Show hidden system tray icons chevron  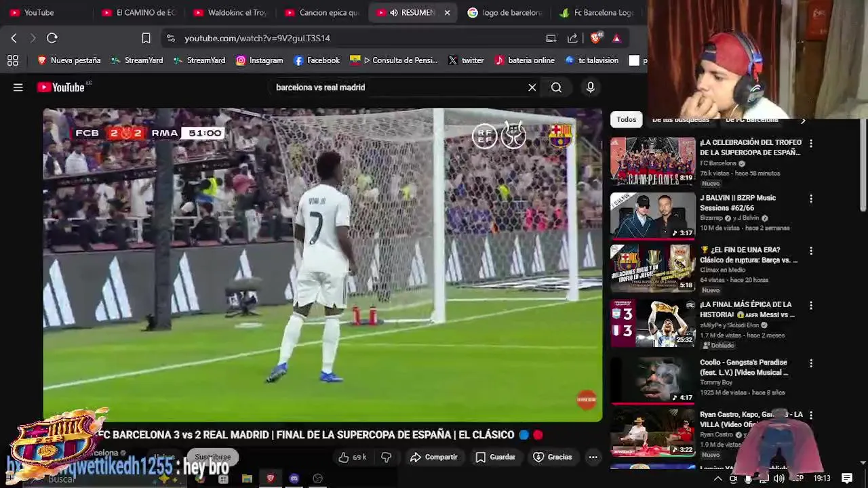click(x=717, y=479)
